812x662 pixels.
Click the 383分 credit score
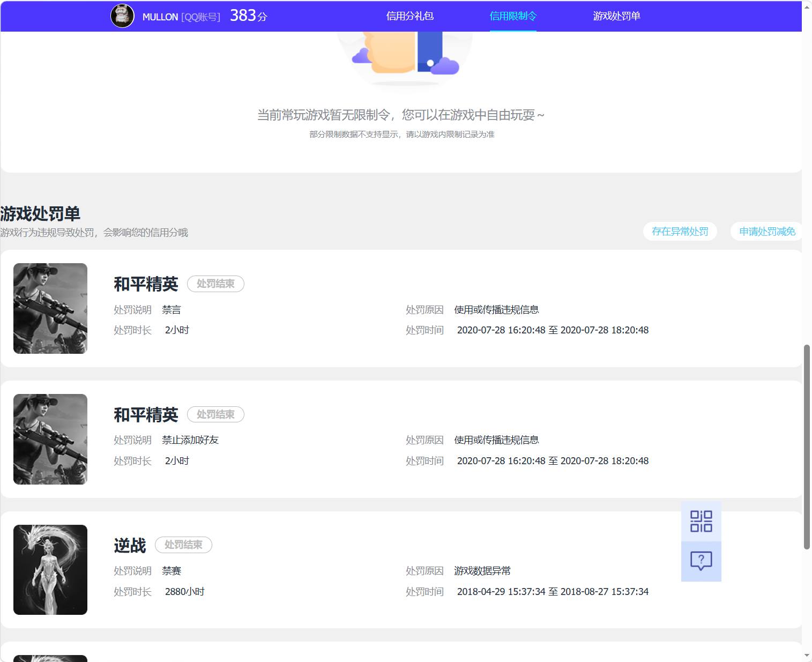click(248, 16)
